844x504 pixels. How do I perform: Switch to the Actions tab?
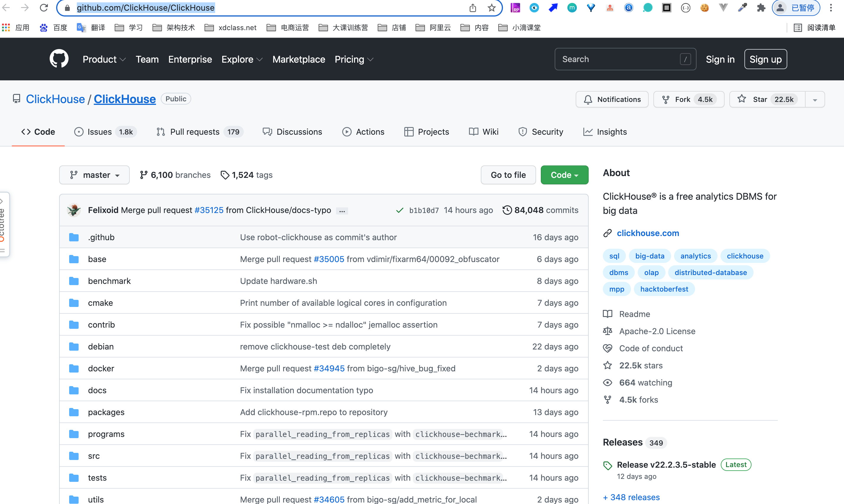363,132
